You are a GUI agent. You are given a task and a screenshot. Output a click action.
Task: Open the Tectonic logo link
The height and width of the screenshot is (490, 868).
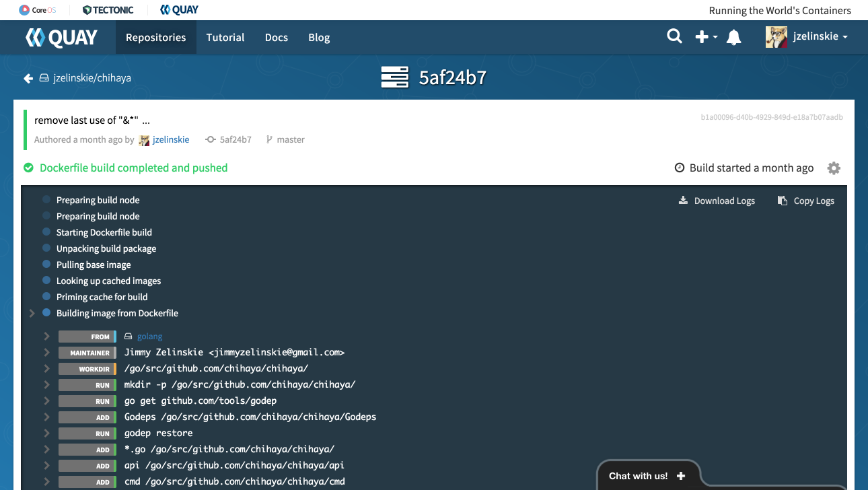(x=108, y=10)
